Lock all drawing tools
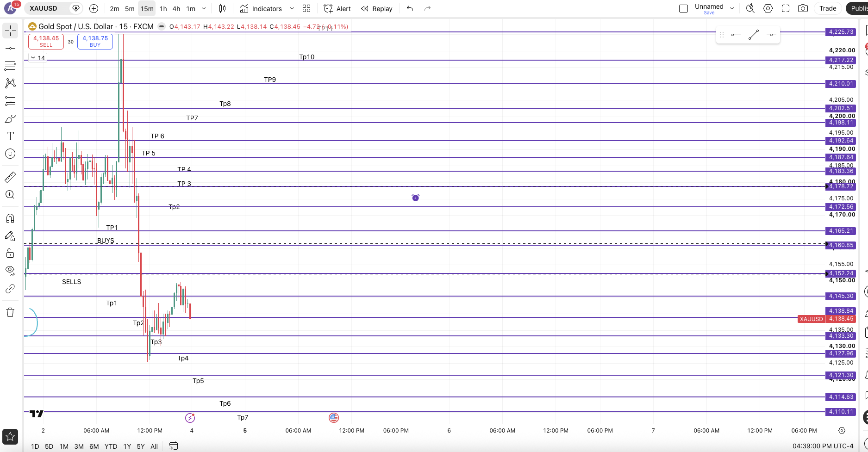The image size is (868, 452). [10, 254]
